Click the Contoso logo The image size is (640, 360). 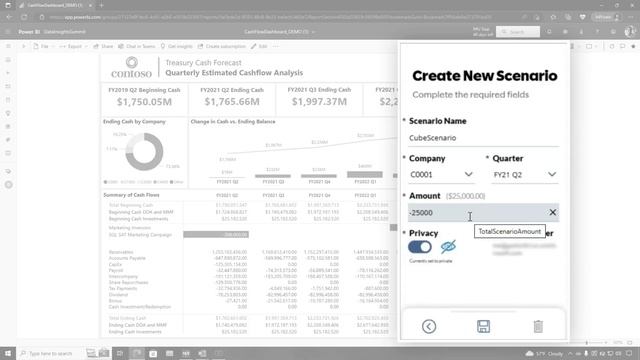131,68
